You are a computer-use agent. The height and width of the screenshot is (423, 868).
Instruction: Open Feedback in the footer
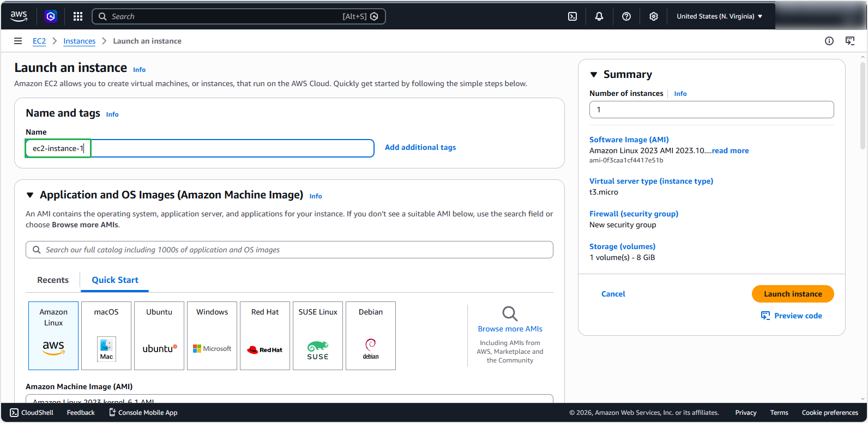81,413
